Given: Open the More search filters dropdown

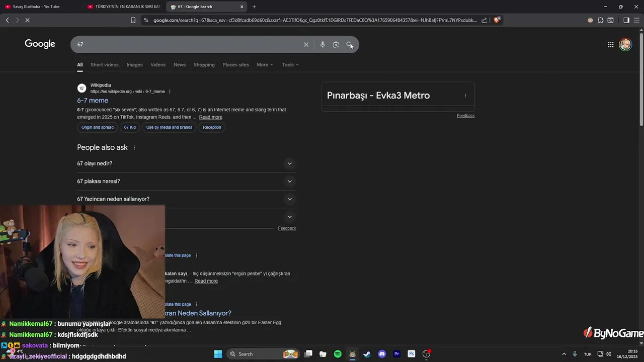Looking at the screenshot, I should pos(265,65).
